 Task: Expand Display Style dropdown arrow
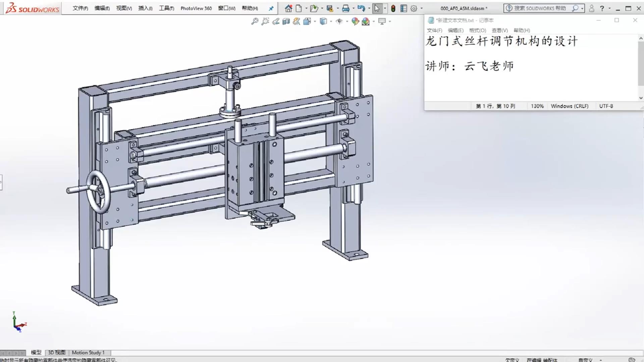[331, 21]
